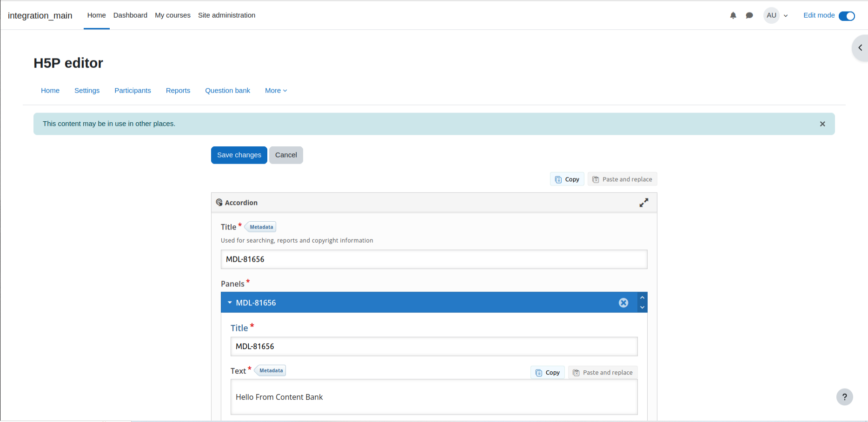Click the Panels field label
Screen dimensions: 868x422
[232, 284]
